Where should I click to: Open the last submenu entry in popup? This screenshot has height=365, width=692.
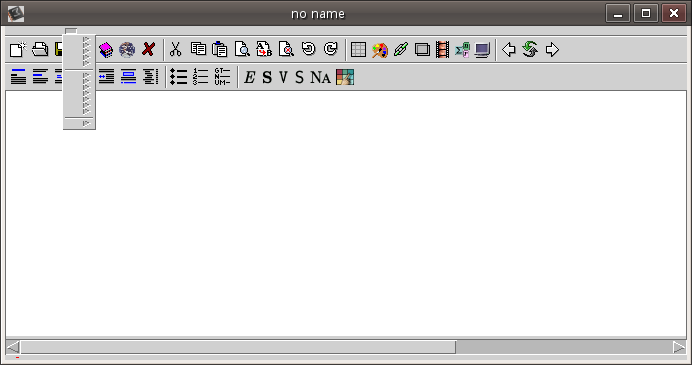pyautogui.click(x=79, y=124)
